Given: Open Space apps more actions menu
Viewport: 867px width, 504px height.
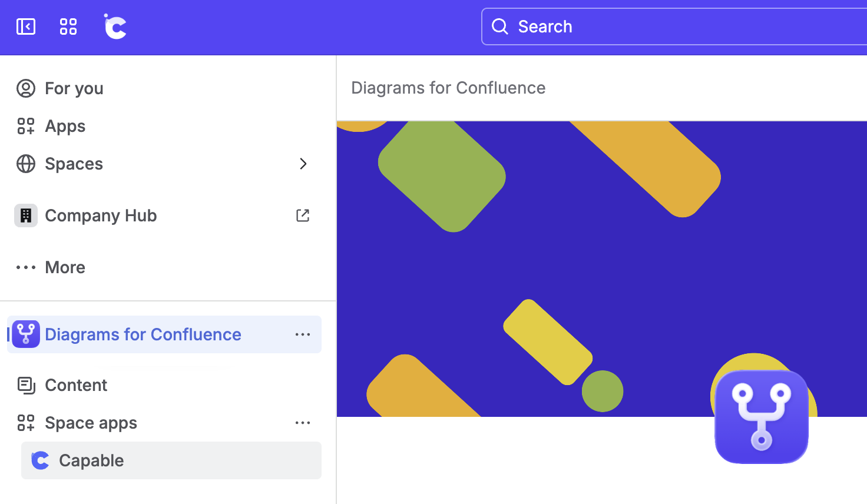Looking at the screenshot, I should click(x=303, y=423).
